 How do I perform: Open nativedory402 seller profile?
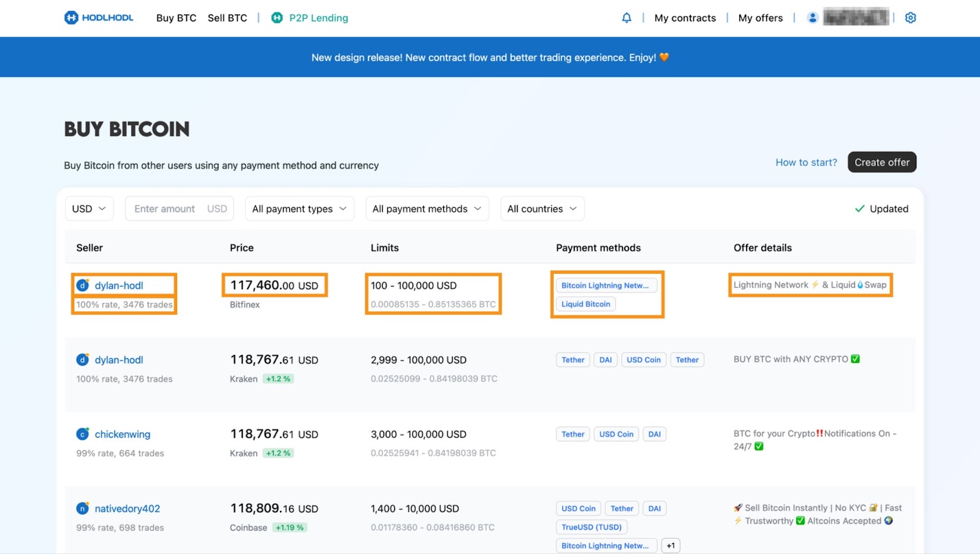tap(127, 509)
